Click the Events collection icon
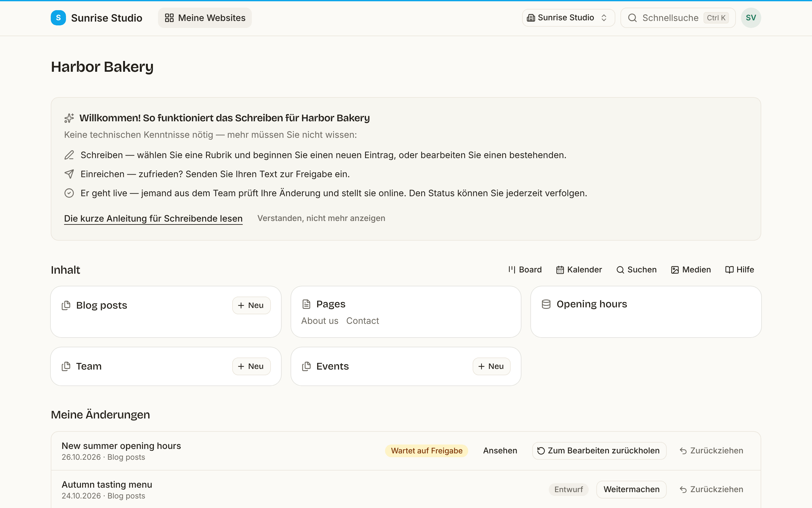The image size is (812, 508). click(306, 366)
